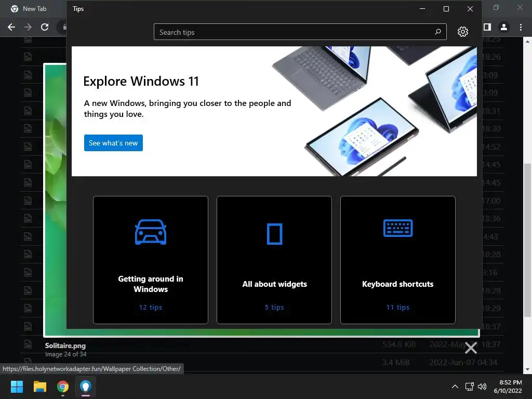Click the Chrome page vertical scrollbar

tap(528, 240)
